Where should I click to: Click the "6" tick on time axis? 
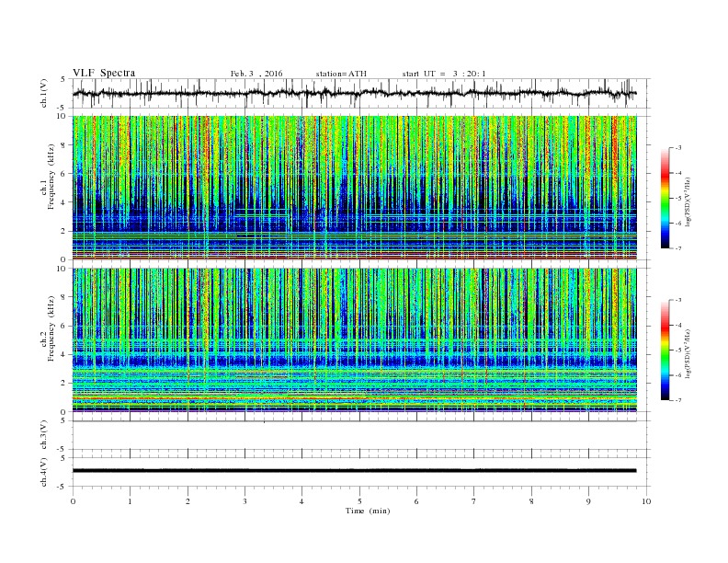(416, 501)
